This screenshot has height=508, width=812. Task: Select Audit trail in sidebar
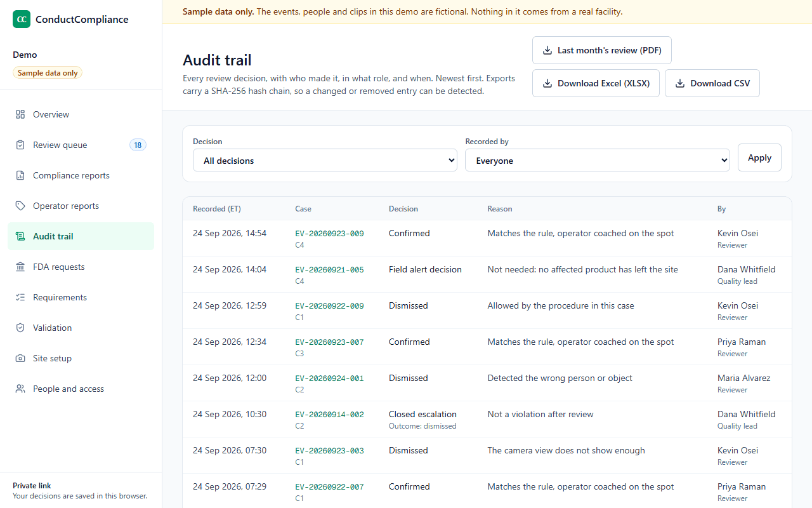[x=81, y=236]
